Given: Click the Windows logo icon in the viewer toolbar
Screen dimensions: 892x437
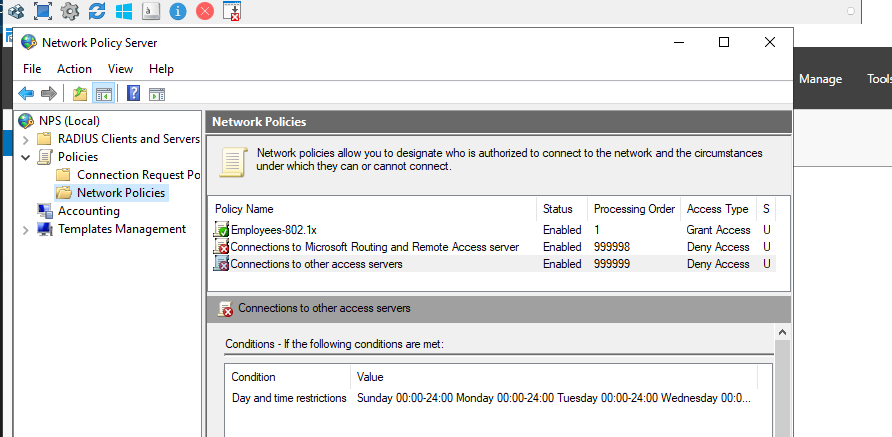Looking at the screenshot, I should [123, 11].
